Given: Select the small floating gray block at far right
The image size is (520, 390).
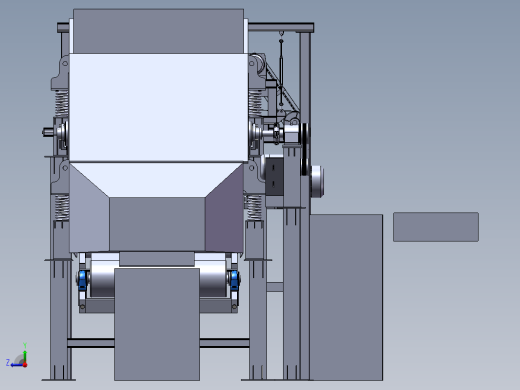Looking at the screenshot, I should click(436, 227).
